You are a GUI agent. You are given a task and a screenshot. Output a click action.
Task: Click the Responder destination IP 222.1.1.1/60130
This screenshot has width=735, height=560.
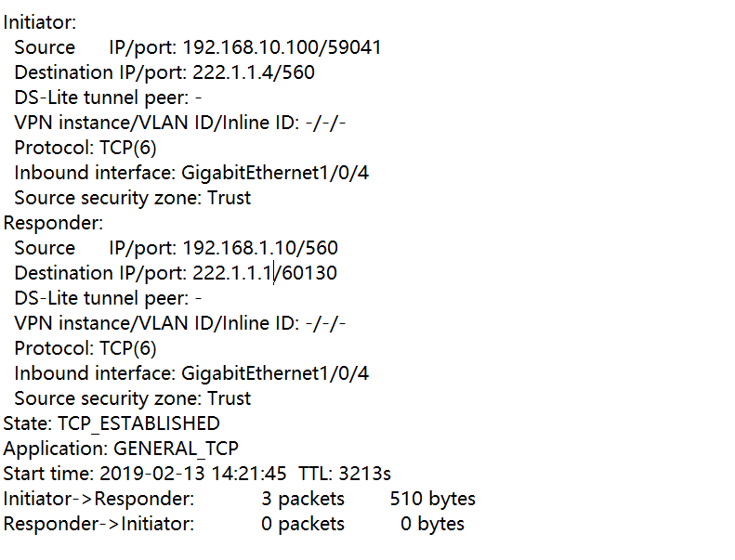point(265,273)
